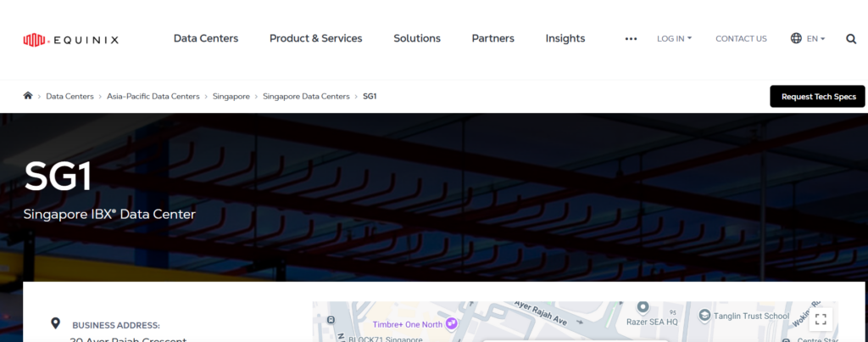Open the Singapore breadcrumb link

(231, 97)
